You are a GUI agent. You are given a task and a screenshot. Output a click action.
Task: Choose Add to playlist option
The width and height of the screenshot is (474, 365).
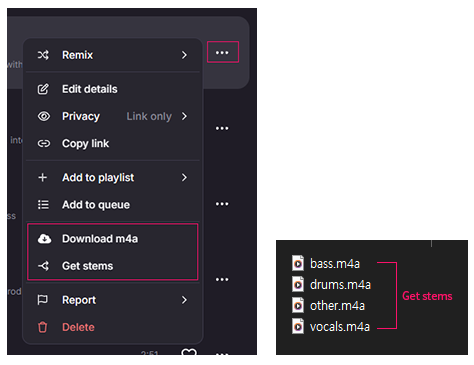point(113,178)
